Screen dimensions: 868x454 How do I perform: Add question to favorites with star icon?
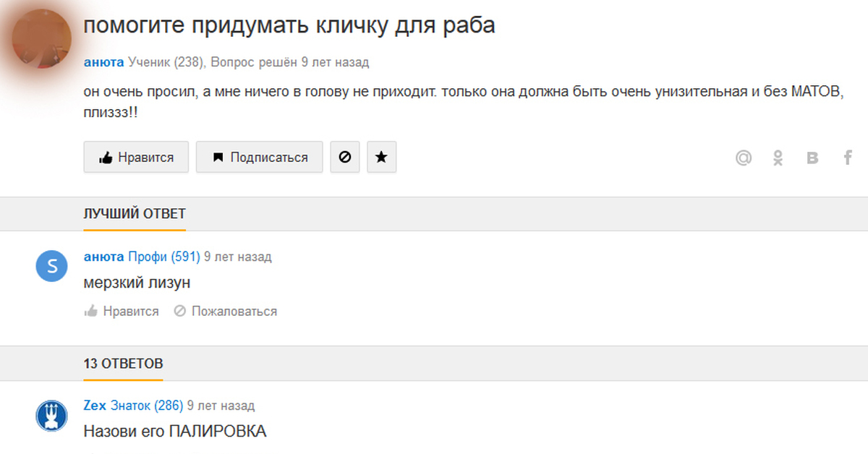(381, 157)
